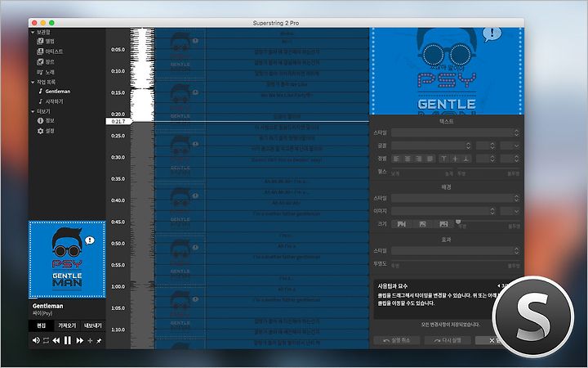Set vertical alignment to bottom

(x=466, y=159)
